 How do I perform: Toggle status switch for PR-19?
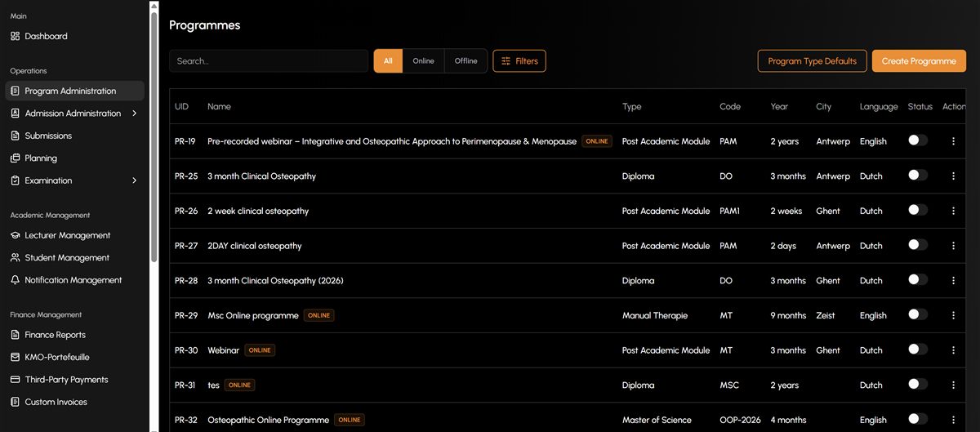pos(918,140)
